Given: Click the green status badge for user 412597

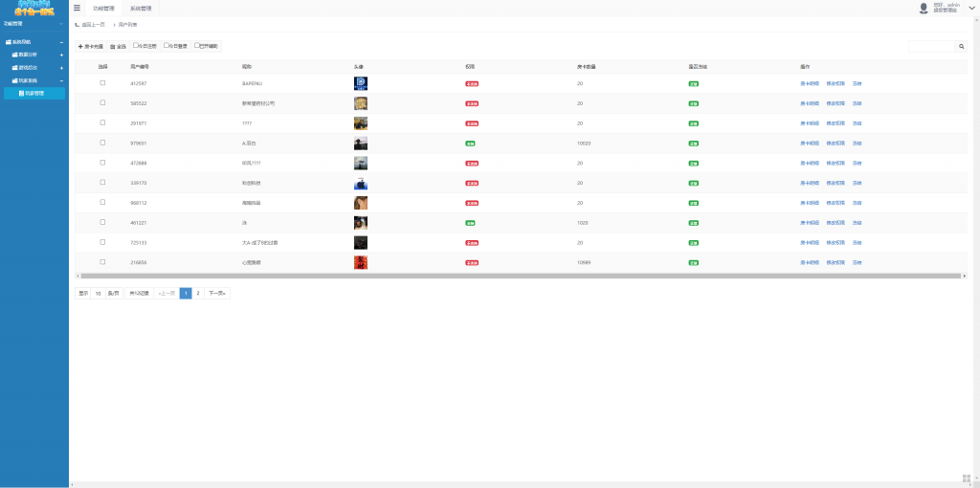Looking at the screenshot, I should (x=693, y=83).
